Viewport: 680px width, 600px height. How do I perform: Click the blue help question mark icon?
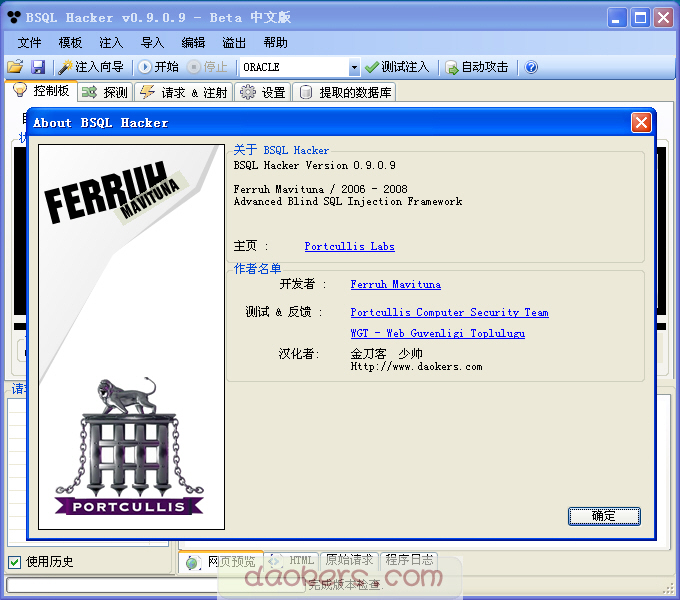click(531, 67)
